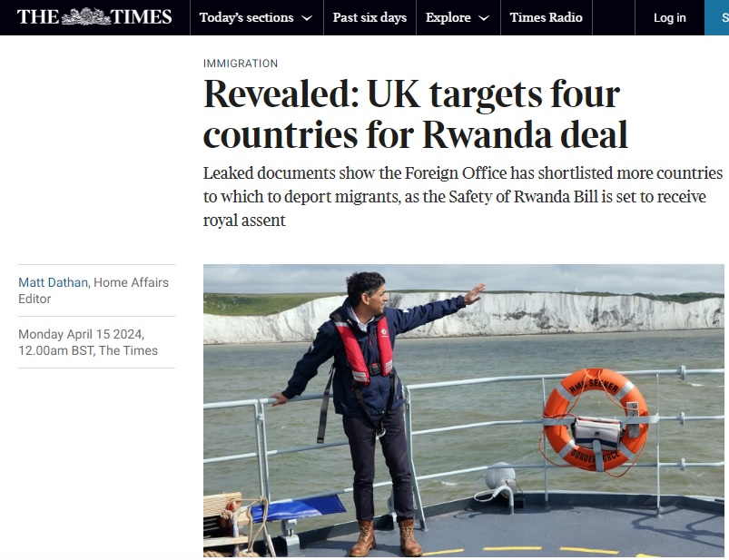Click the empty navigation bar cell
Viewport: 729px width, 560px height.
point(614,17)
